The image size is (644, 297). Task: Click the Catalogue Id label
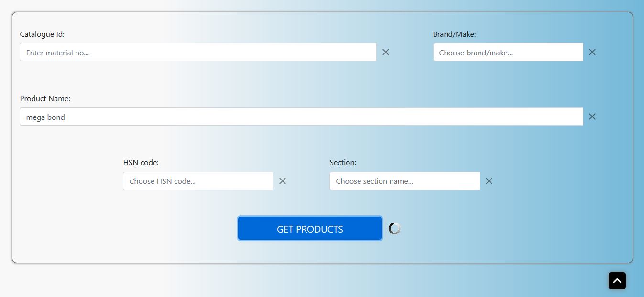[x=42, y=34]
